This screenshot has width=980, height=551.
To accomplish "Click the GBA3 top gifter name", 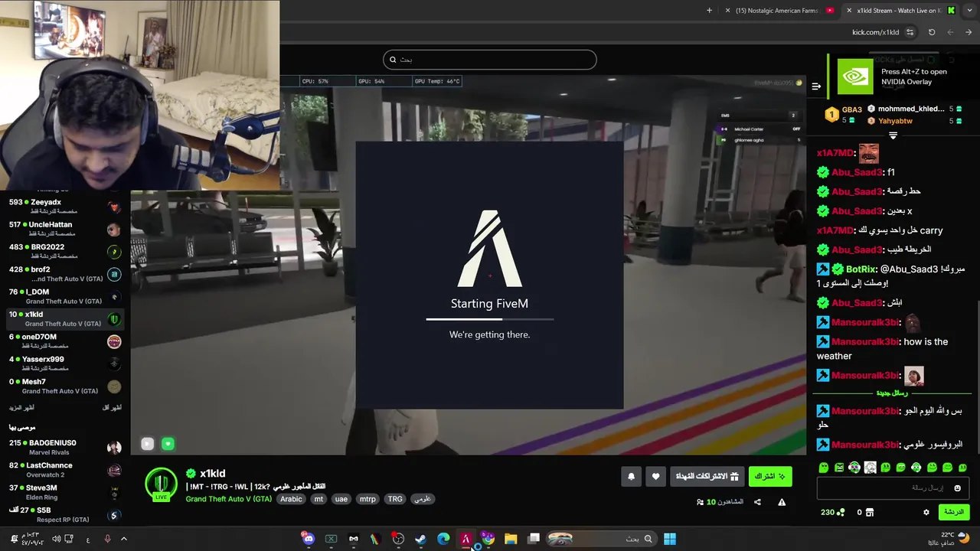I will point(852,109).
